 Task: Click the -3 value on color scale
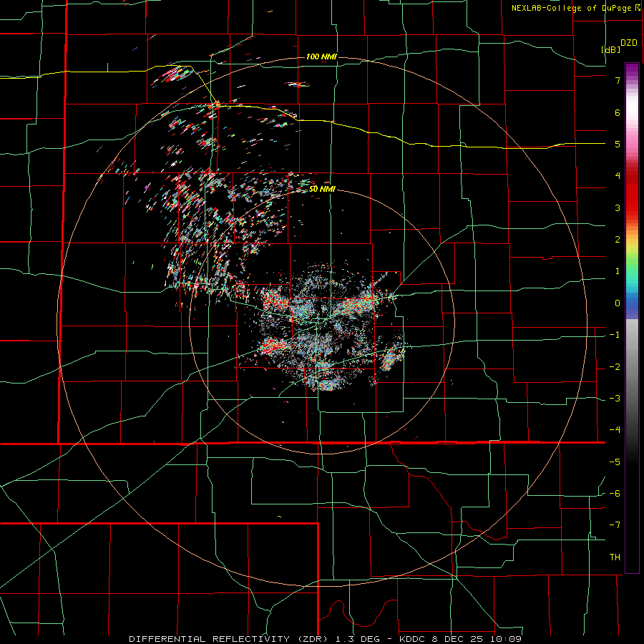pos(615,399)
